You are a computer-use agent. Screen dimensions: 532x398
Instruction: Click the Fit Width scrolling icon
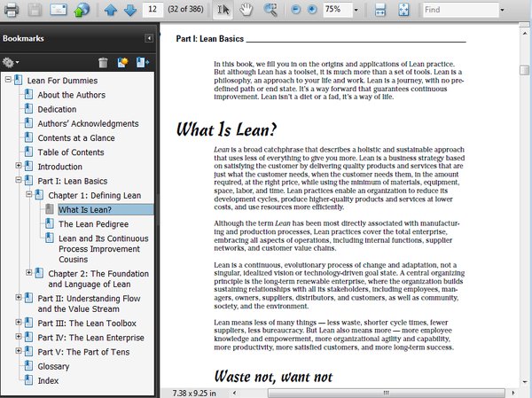coord(380,10)
